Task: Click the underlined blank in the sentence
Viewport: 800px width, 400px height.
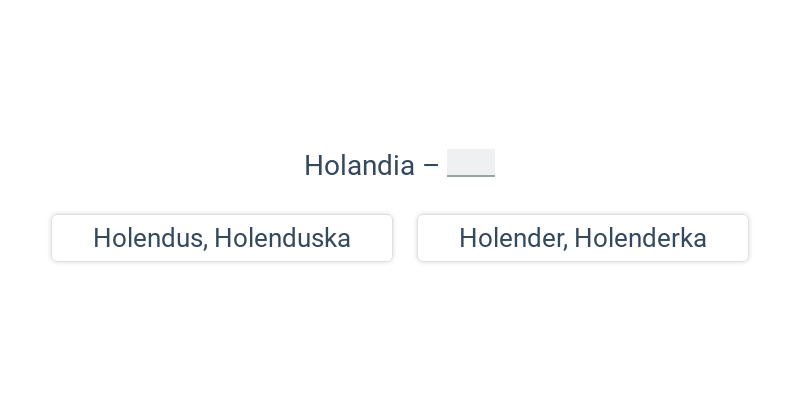Action: tap(471, 163)
